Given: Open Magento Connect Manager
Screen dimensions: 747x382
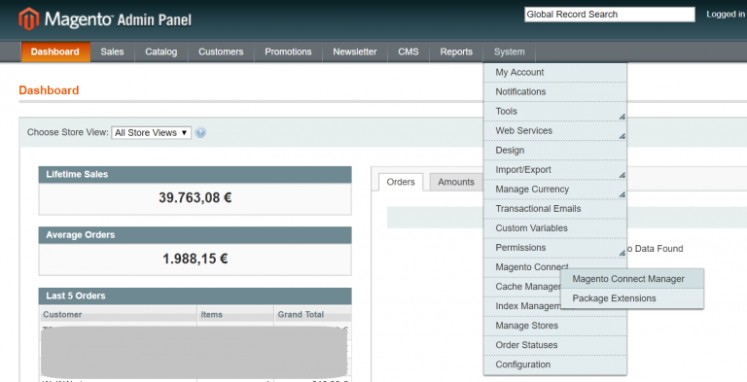Looking at the screenshot, I should coord(632,279).
